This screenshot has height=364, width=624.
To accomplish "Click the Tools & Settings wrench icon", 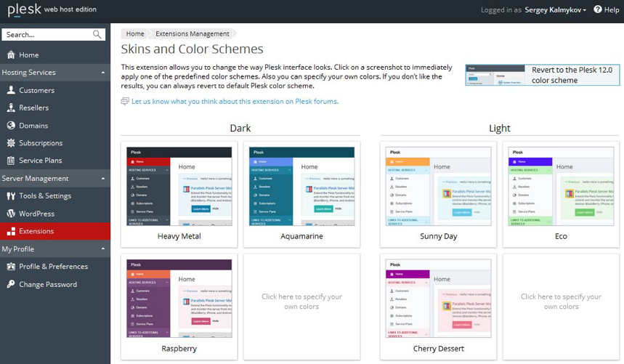I will pyautogui.click(x=11, y=195).
